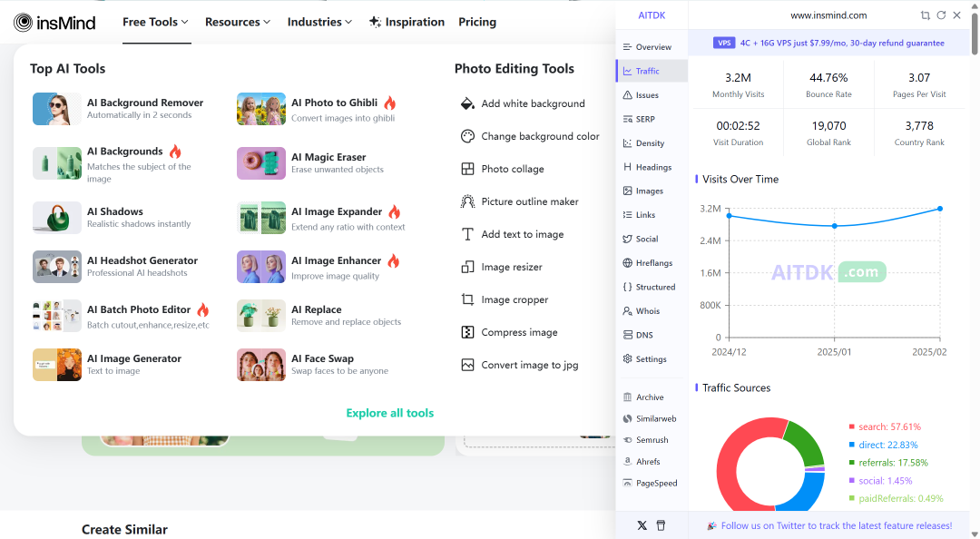
Task: Click the AI Image Enhancer thumbnail
Action: pos(261,267)
